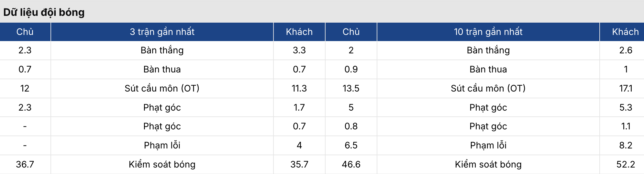644x174 pixels.
Task: Select the "Dữ liệu đội bóng" section title
Action: click(x=44, y=12)
